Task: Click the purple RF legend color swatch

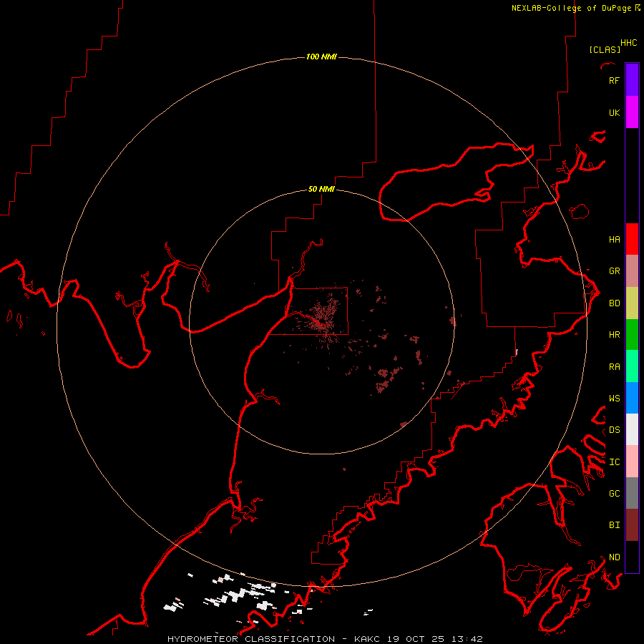Action: (632, 79)
